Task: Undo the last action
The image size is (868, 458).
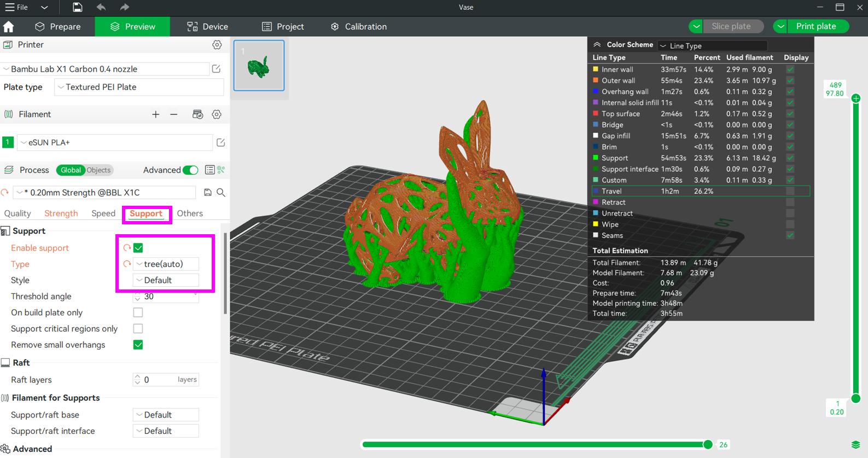Action: [x=101, y=7]
